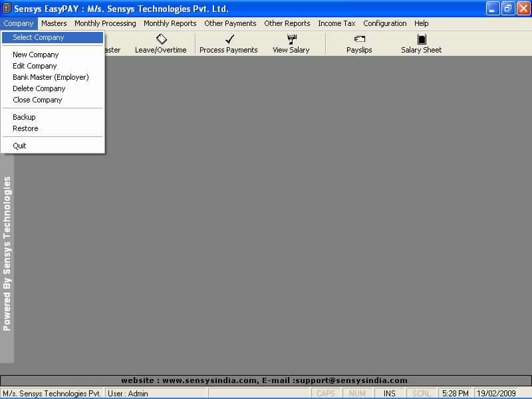The height and width of the screenshot is (399, 532).
Task: Click User : Admin status bar entry
Action: point(128,393)
